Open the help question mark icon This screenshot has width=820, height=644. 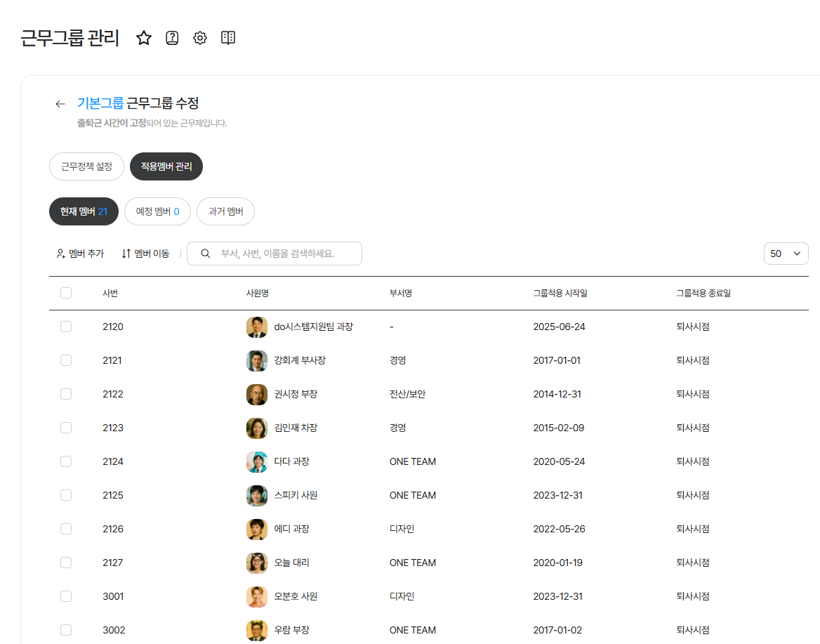172,38
